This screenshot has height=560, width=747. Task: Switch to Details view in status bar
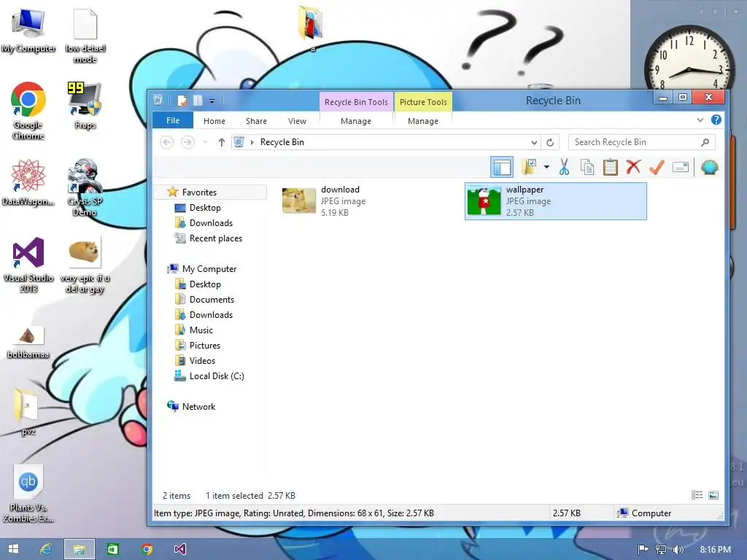[x=697, y=495]
